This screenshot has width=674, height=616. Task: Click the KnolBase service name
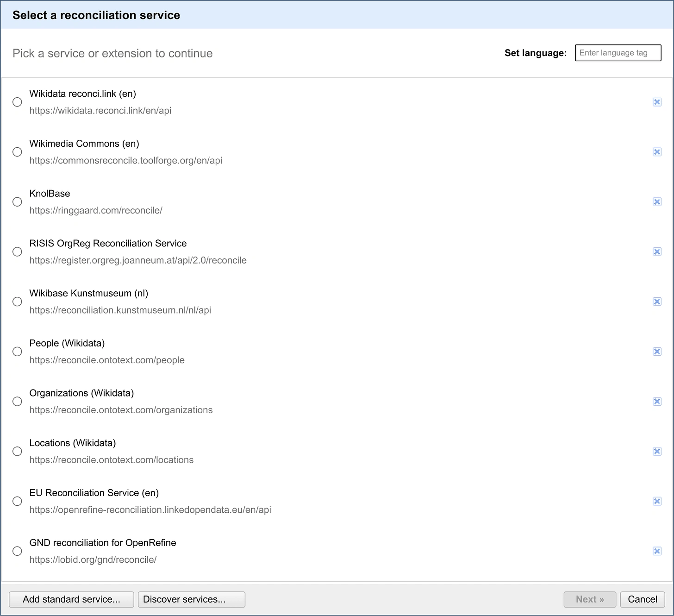coord(50,194)
